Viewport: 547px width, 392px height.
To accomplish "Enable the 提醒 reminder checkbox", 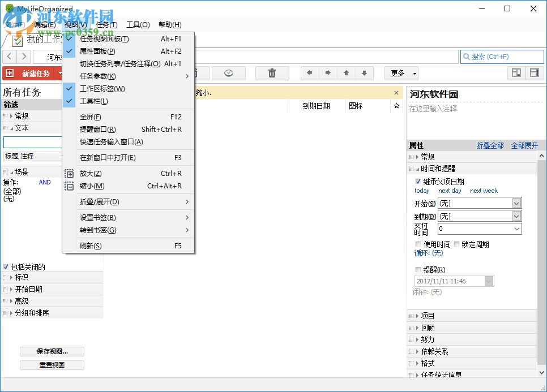I will 417,269.
